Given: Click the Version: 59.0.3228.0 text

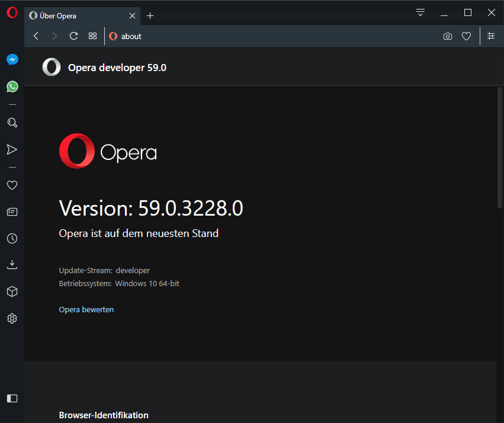Looking at the screenshot, I should point(151,209).
